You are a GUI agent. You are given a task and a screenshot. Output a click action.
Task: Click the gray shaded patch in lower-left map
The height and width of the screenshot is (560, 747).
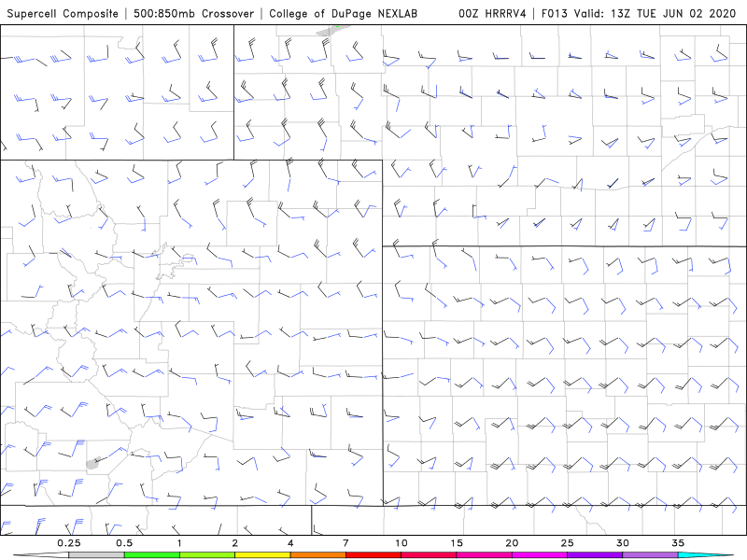pyautogui.click(x=93, y=463)
